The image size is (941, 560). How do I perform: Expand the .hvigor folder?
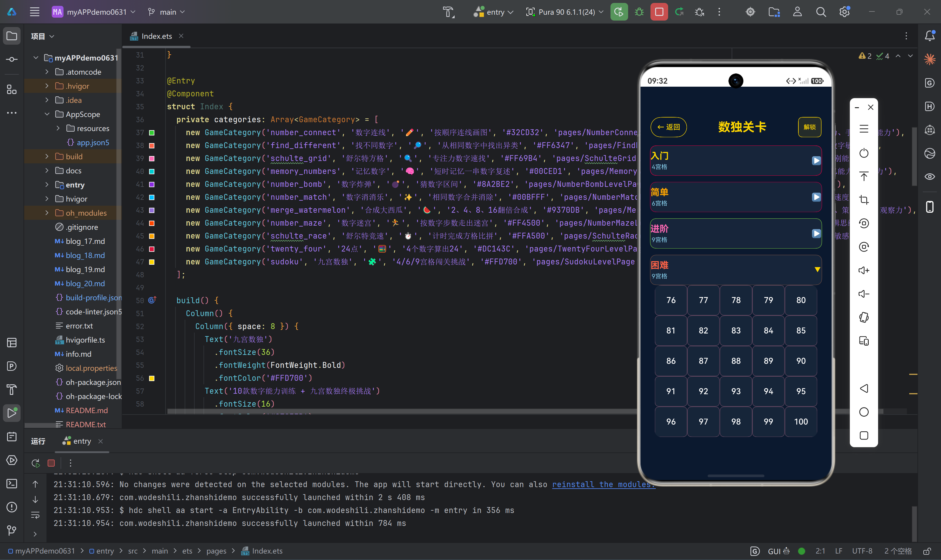pos(46,86)
